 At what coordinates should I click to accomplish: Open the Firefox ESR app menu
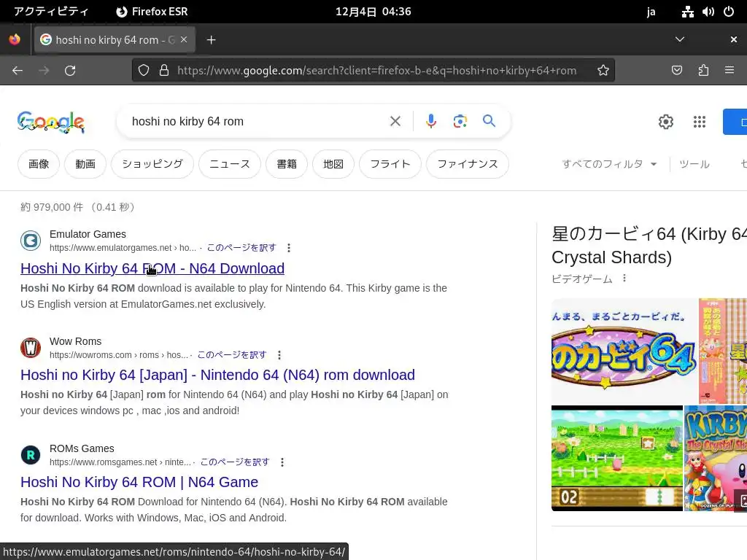(x=152, y=12)
